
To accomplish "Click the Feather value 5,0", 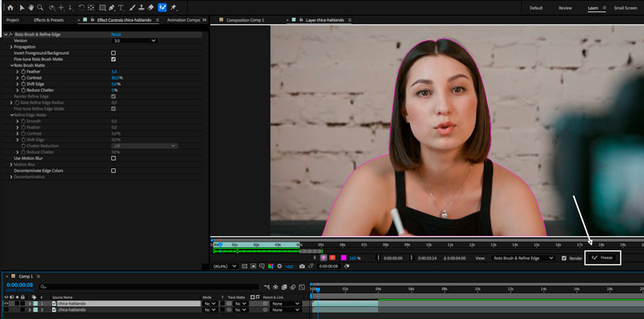I will (x=114, y=72).
